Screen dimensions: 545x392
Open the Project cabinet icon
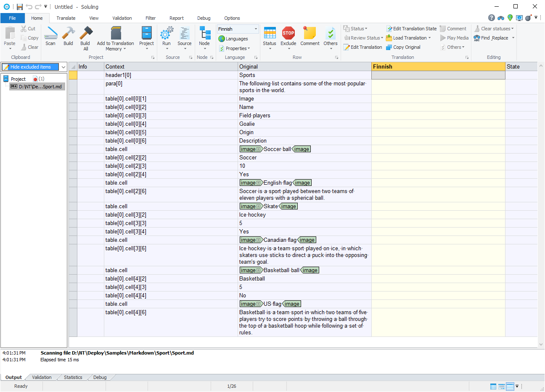click(146, 33)
